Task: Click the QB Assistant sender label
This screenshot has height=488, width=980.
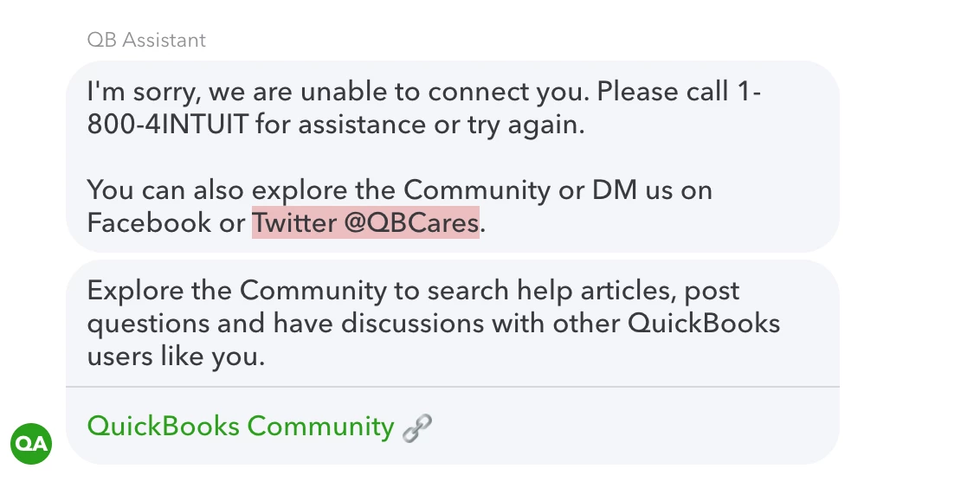Action: [x=146, y=40]
